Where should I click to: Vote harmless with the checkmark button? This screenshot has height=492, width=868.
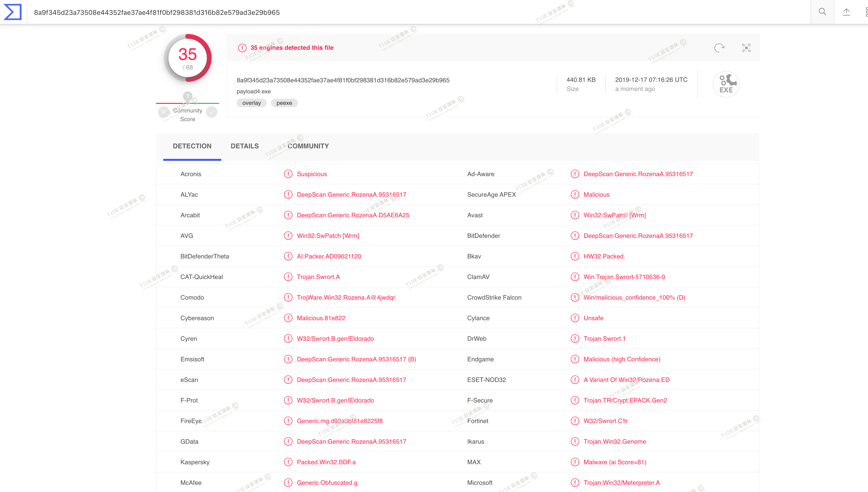coord(212,112)
